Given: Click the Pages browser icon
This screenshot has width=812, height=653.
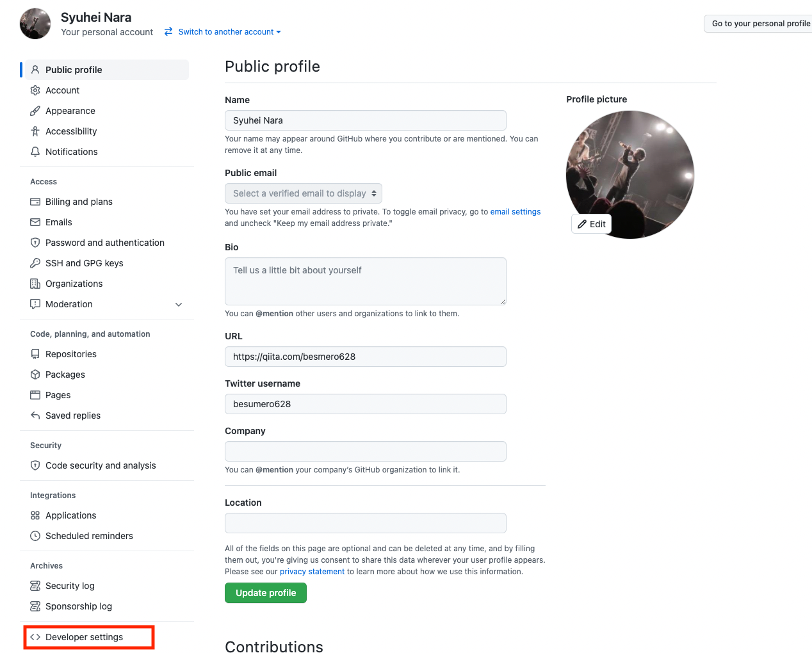Looking at the screenshot, I should click(x=35, y=395).
